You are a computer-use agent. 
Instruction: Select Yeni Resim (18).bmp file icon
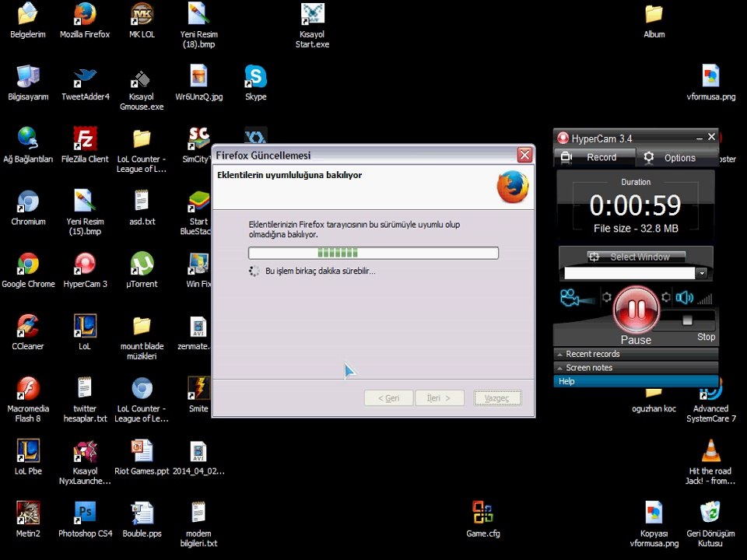(x=198, y=13)
